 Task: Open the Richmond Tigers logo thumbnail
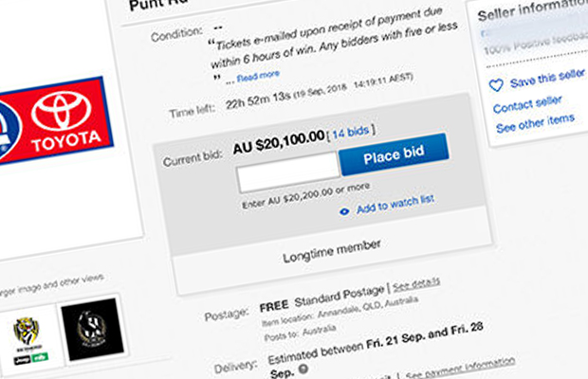[28, 339]
